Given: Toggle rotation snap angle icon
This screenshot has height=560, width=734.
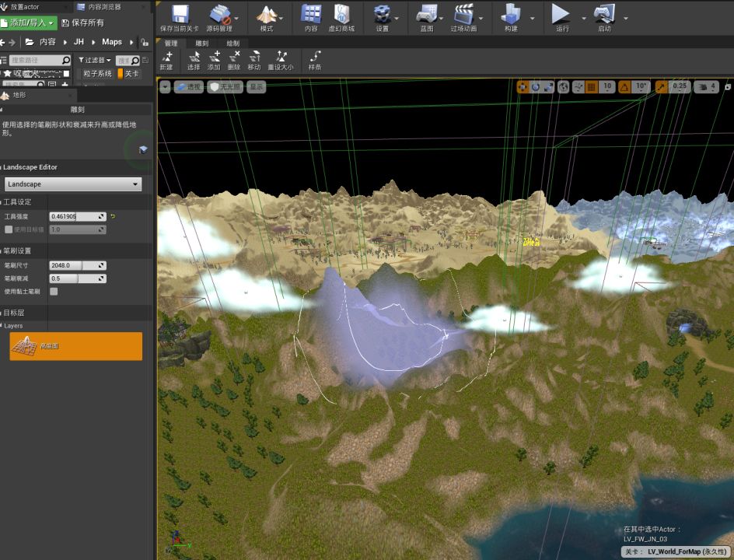Looking at the screenshot, I should pos(624,87).
